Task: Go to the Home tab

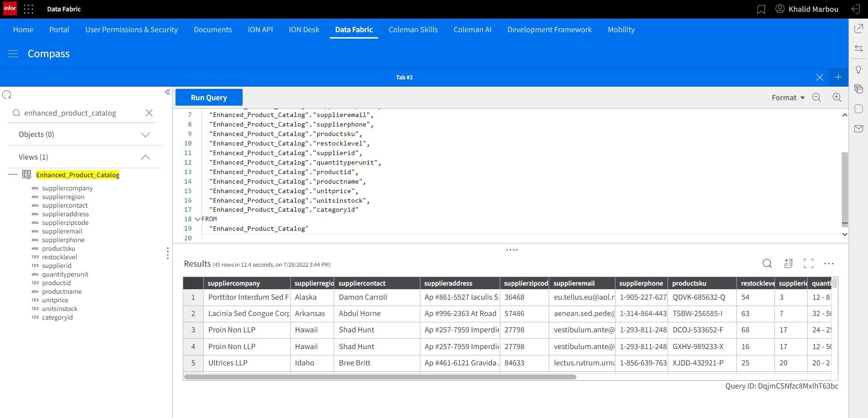Action: pos(23,29)
